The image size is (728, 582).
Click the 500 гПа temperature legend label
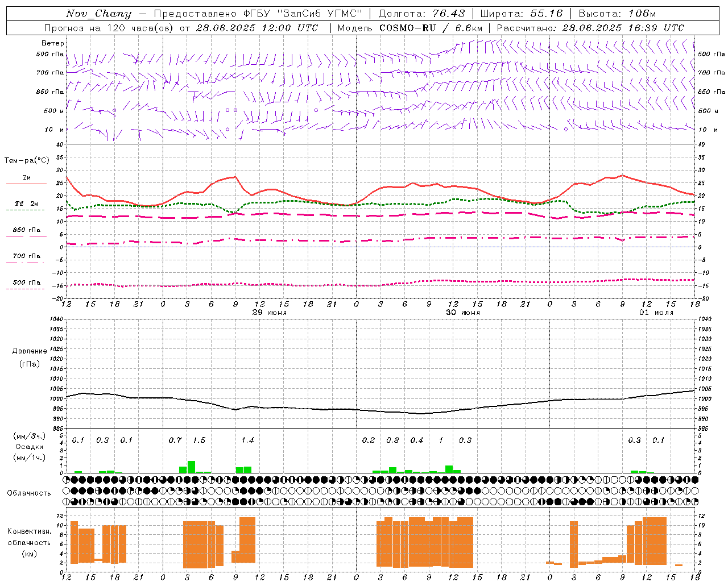pos(27,282)
